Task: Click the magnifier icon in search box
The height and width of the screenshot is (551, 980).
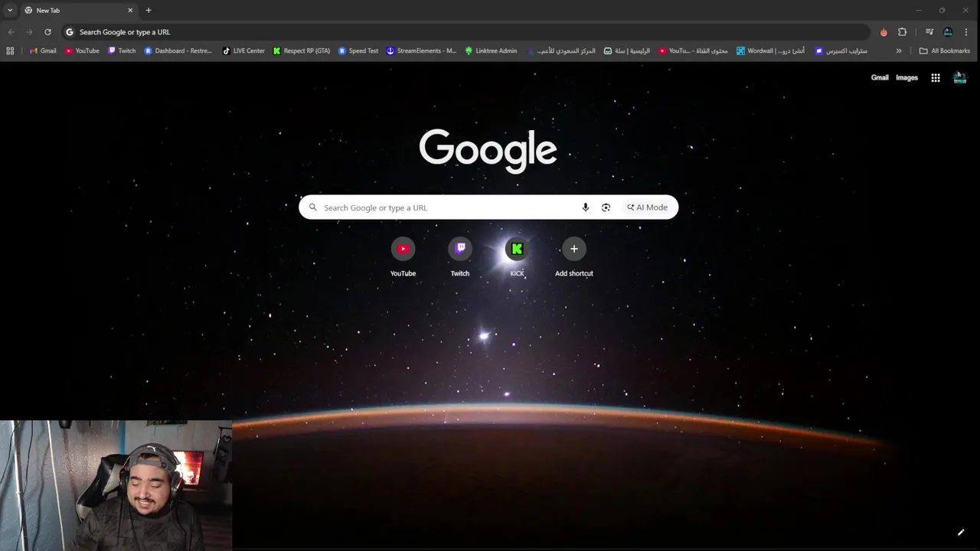Action: point(312,207)
